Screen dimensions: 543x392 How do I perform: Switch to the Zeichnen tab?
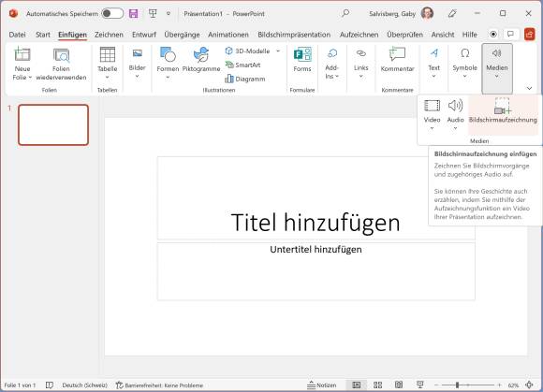coord(109,35)
